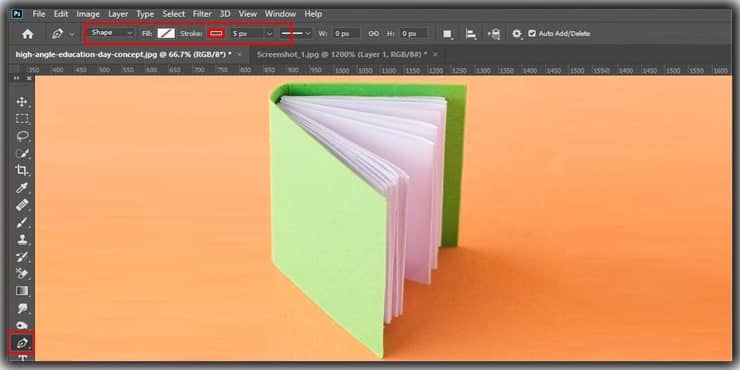Open the Type menu
The width and height of the screenshot is (740, 370).
point(145,14)
